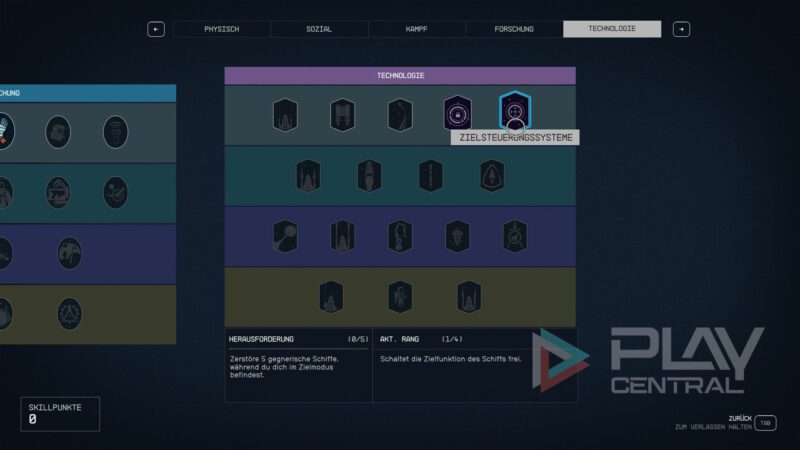Click the Herausforderung progress bar
Screen dimensions: 800x450
[x=298, y=349]
